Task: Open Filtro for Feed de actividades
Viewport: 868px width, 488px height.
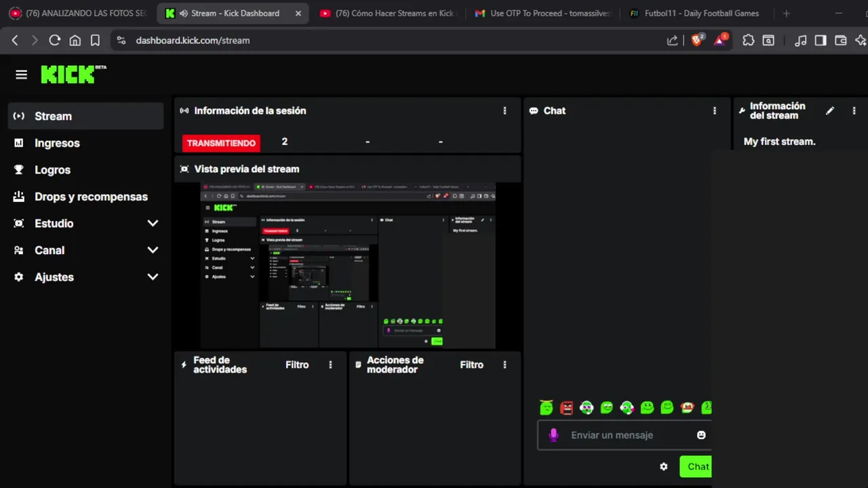Action: coord(297,365)
